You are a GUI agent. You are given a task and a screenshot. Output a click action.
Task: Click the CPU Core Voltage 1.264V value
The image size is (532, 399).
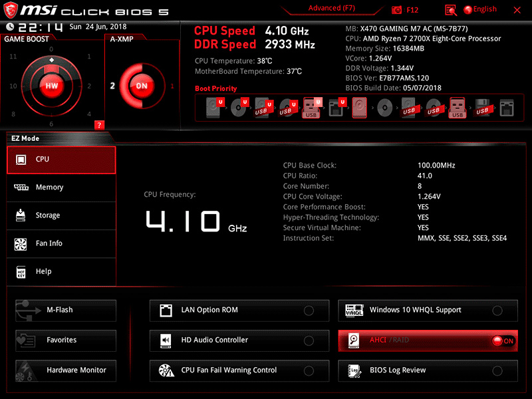[429, 196]
